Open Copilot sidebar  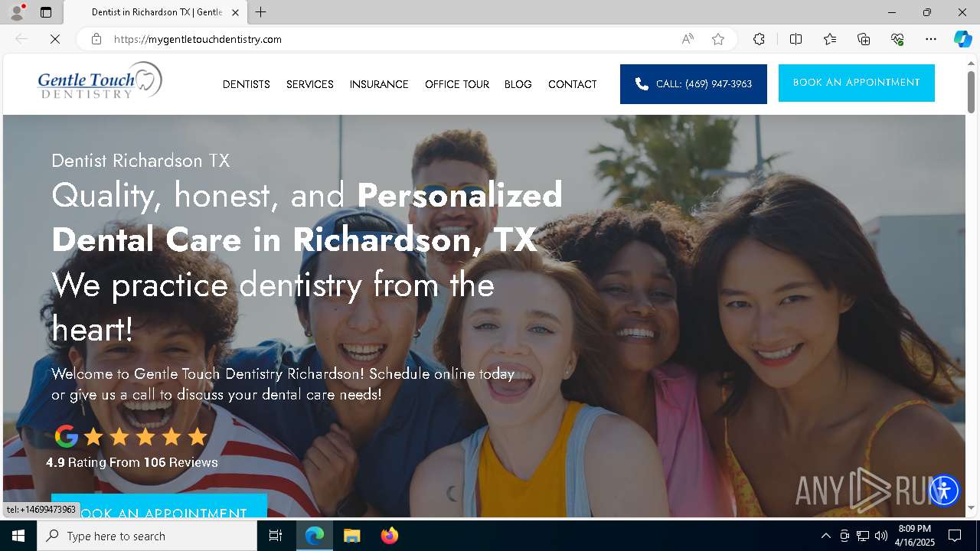coord(962,39)
